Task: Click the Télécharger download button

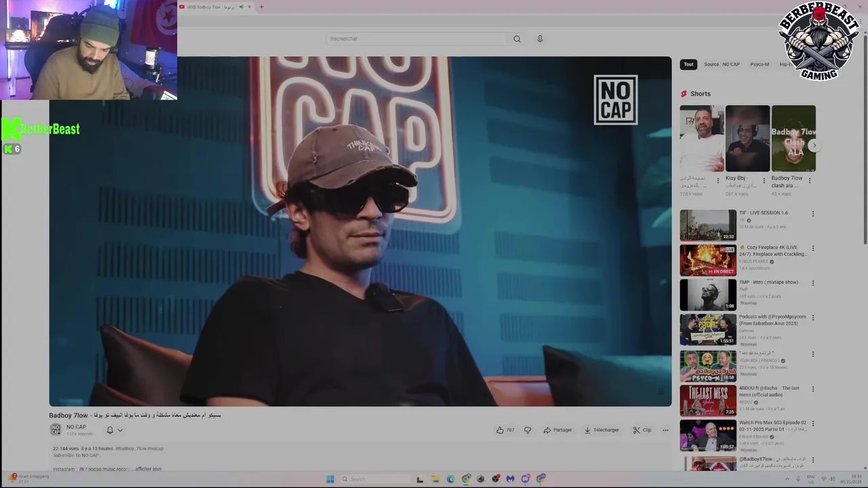Action: (x=601, y=430)
